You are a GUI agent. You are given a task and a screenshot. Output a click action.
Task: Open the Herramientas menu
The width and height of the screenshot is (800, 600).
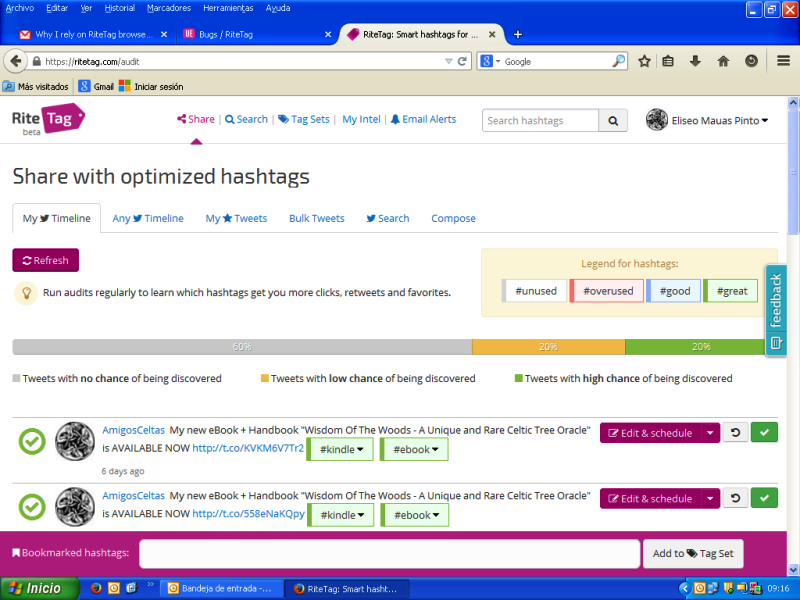[228, 8]
